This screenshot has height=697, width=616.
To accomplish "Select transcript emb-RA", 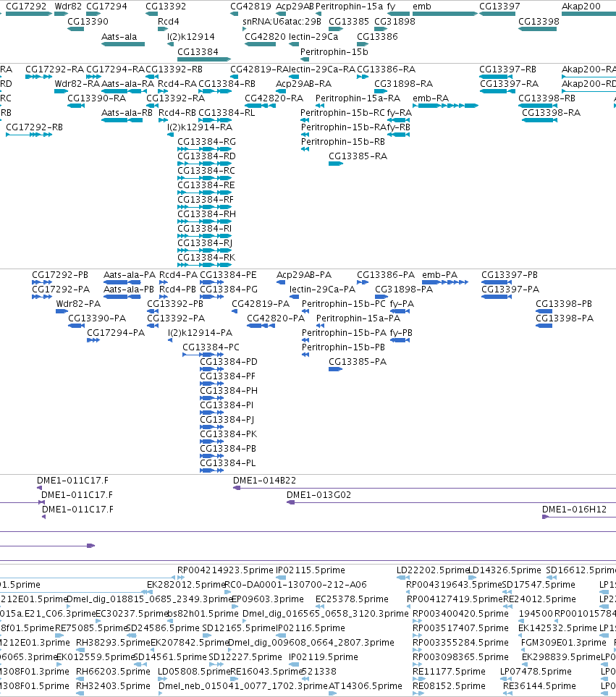I will [x=445, y=106].
